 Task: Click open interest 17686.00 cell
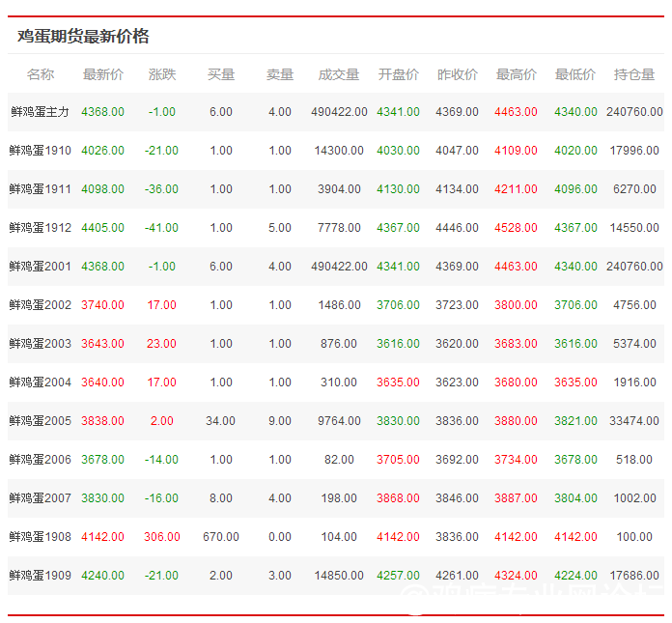click(x=634, y=575)
